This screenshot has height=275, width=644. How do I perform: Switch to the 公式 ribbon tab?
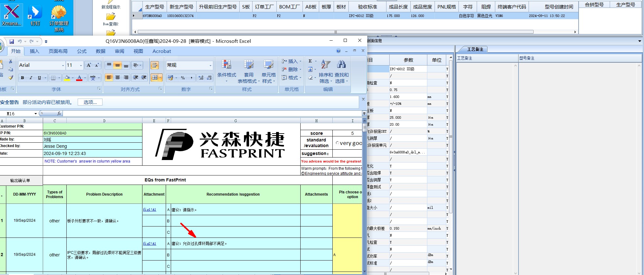coord(82,51)
